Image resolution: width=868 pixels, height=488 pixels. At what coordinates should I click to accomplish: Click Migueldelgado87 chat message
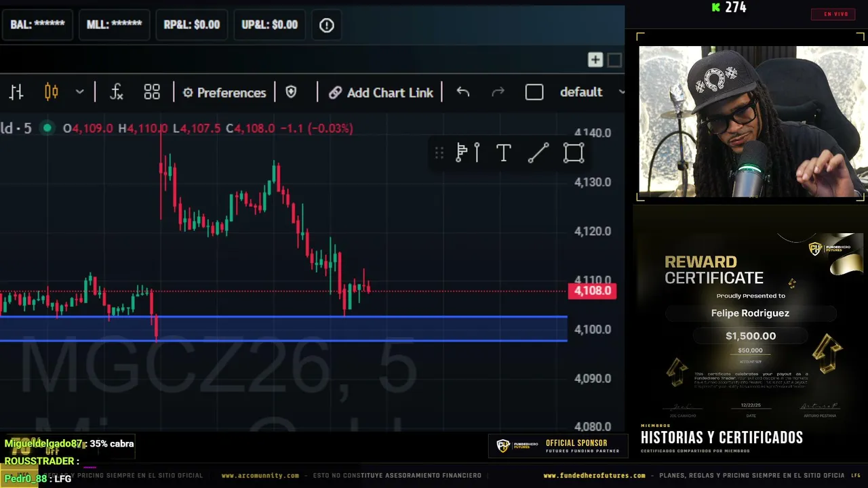click(x=69, y=444)
